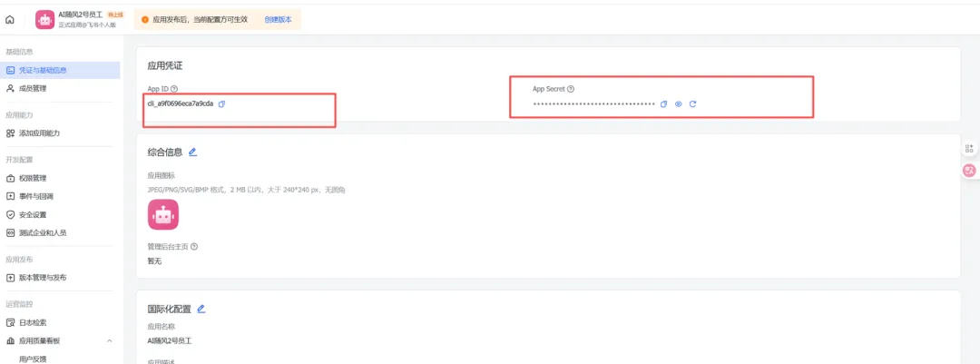This screenshot has width=980, height=364.
Task: Edit the 国际化配置 section via pencil icon
Action: pyautogui.click(x=201, y=309)
